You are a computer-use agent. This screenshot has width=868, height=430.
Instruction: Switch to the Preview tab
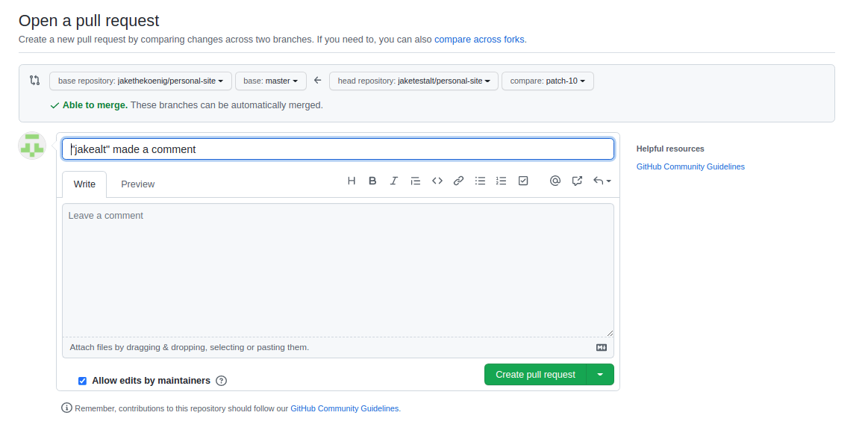pos(138,184)
